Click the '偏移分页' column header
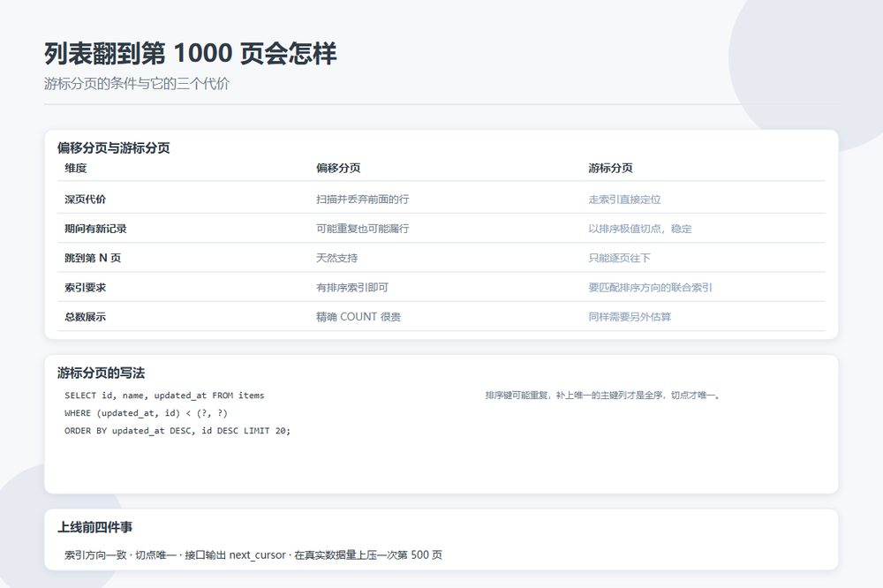This screenshot has height=588, width=883. click(338, 168)
